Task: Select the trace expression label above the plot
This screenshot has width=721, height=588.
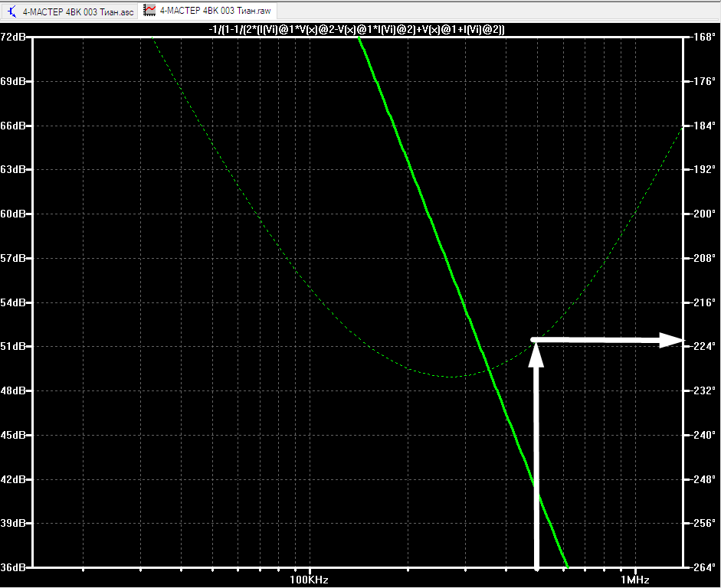Action: (357, 30)
